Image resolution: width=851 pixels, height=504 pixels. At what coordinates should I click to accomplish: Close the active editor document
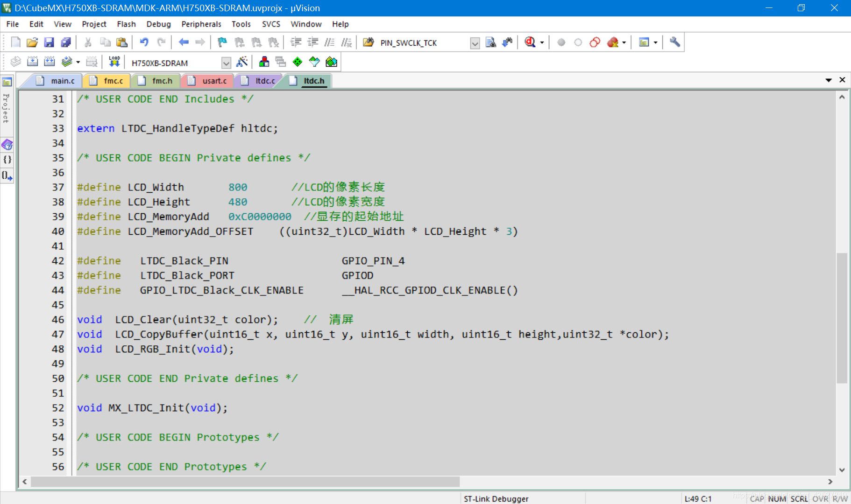click(x=842, y=80)
